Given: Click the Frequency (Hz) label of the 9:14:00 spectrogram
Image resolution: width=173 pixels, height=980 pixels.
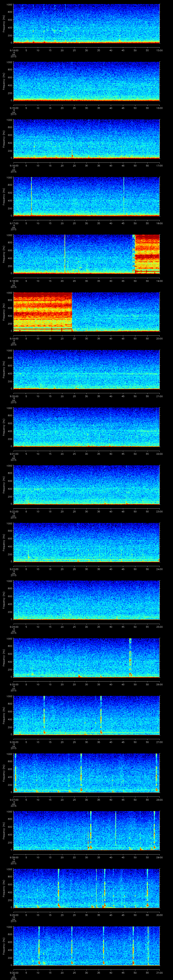Looking at the screenshot, I should click(4, 24).
